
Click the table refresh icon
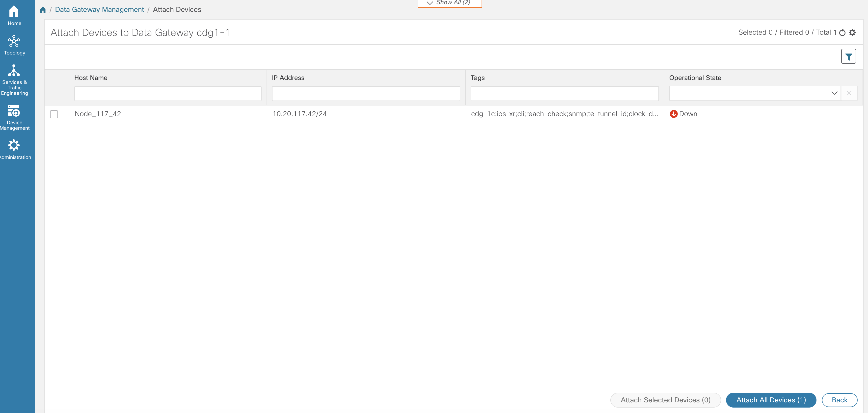(842, 33)
